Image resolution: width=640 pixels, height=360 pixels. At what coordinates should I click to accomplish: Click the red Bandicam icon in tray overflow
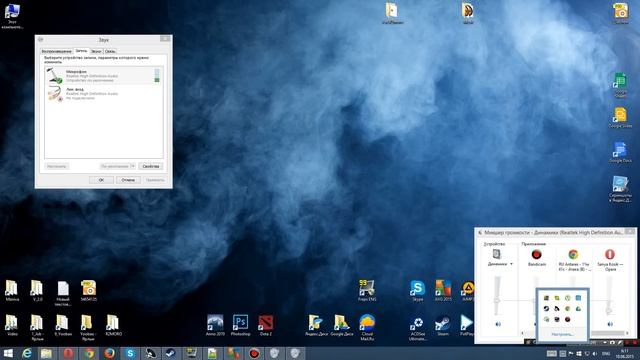[567, 319]
